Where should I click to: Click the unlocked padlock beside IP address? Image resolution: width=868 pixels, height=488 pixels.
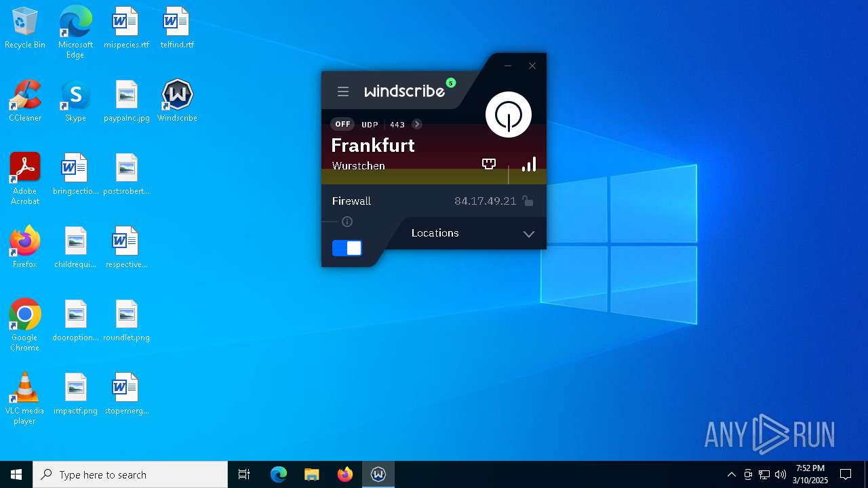pyautogui.click(x=528, y=201)
